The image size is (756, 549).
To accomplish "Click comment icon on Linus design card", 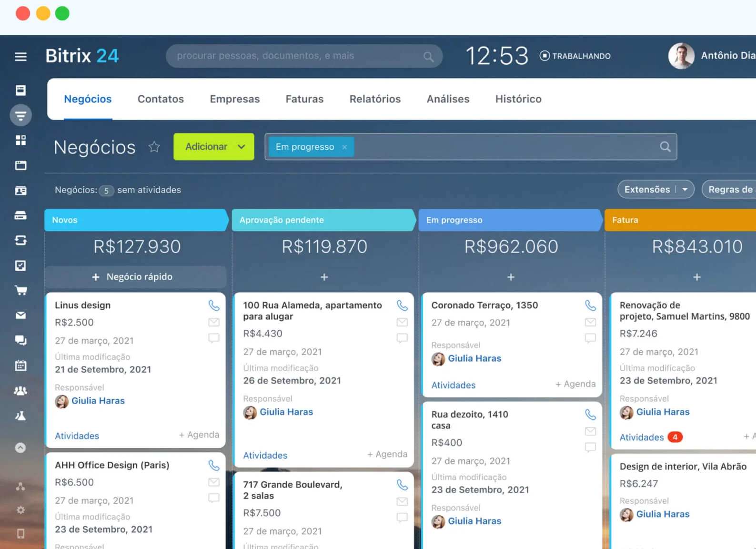I will [214, 338].
